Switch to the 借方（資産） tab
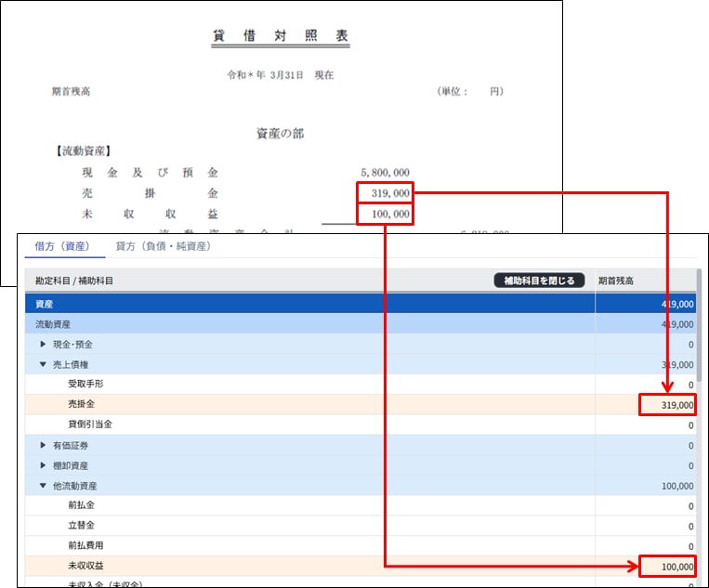Viewport: 709px width, 588px height. (x=63, y=246)
